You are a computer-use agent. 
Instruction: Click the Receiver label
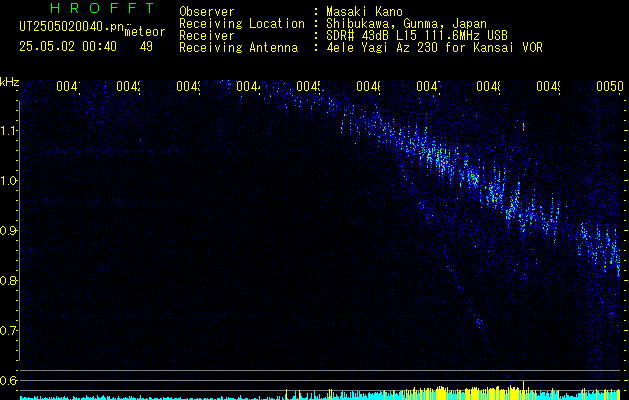(207, 36)
